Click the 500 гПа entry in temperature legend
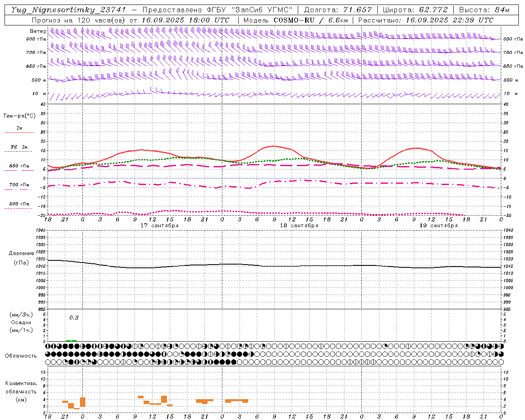Viewport: 525px width, 420px height. [x=19, y=204]
